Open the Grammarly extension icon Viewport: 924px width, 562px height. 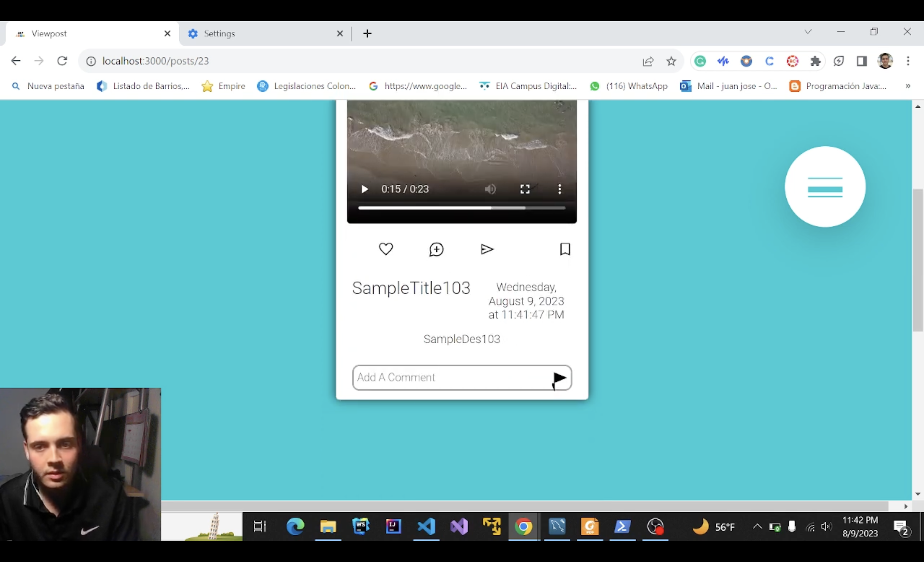[x=700, y=61]
